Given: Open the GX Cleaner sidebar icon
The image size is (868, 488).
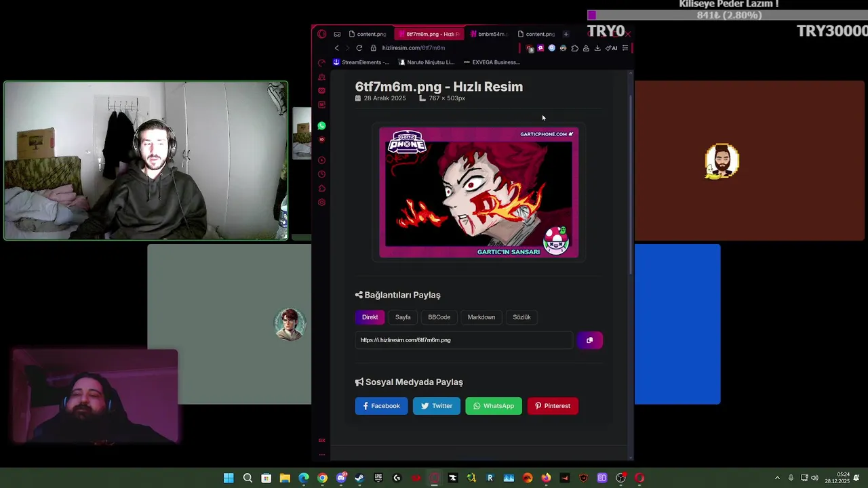Looking at the screenshot, I should coord(321,77).
